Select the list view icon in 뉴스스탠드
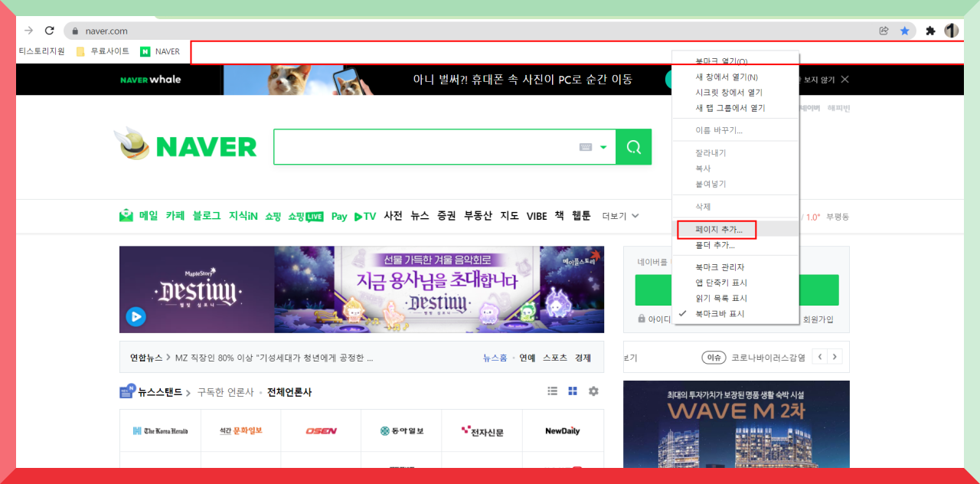Image resolution: width=980 pixels, height=484 pixels. pyautogui.click(x=552, y=391)
